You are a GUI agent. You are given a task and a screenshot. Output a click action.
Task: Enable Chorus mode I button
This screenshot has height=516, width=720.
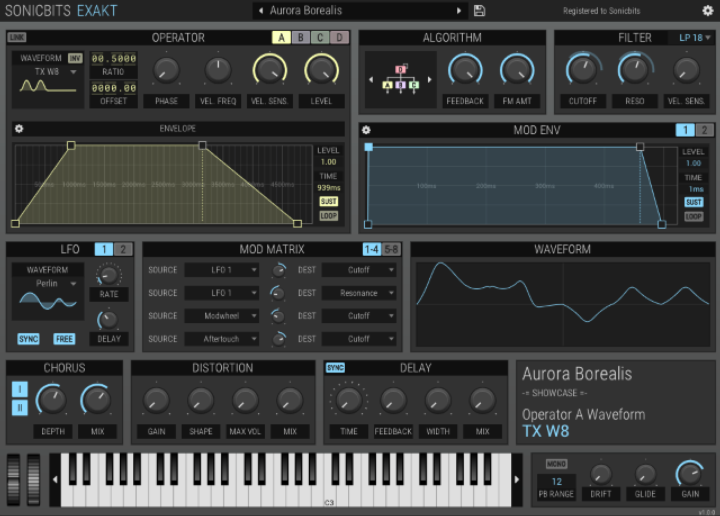20,389
